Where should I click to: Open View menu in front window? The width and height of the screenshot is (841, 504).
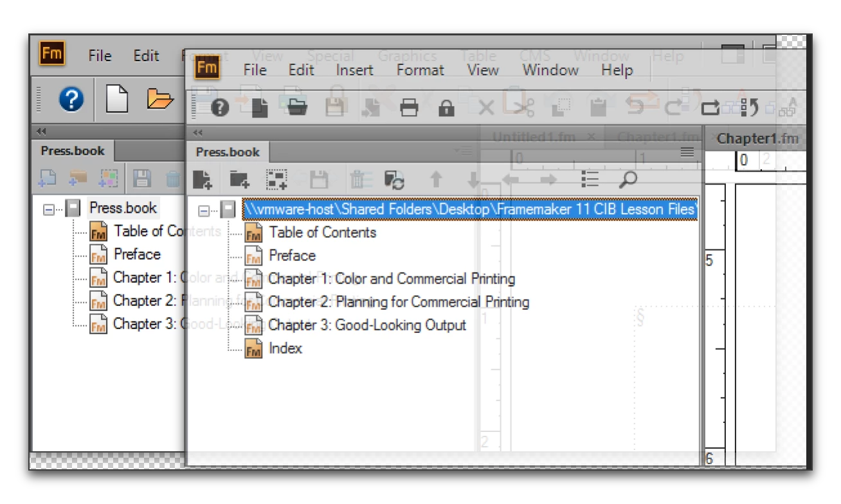(483, 70)
